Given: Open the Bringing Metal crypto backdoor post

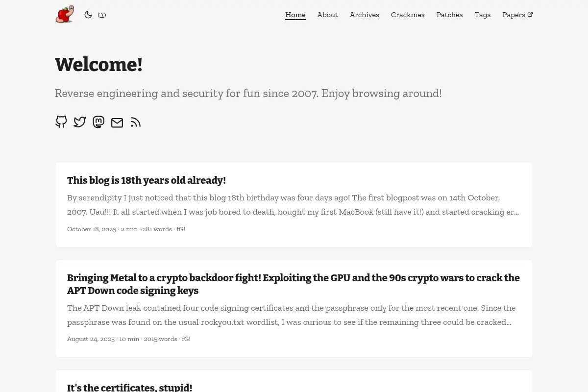Looking at the screenshot, I should (x=294, y=284).
